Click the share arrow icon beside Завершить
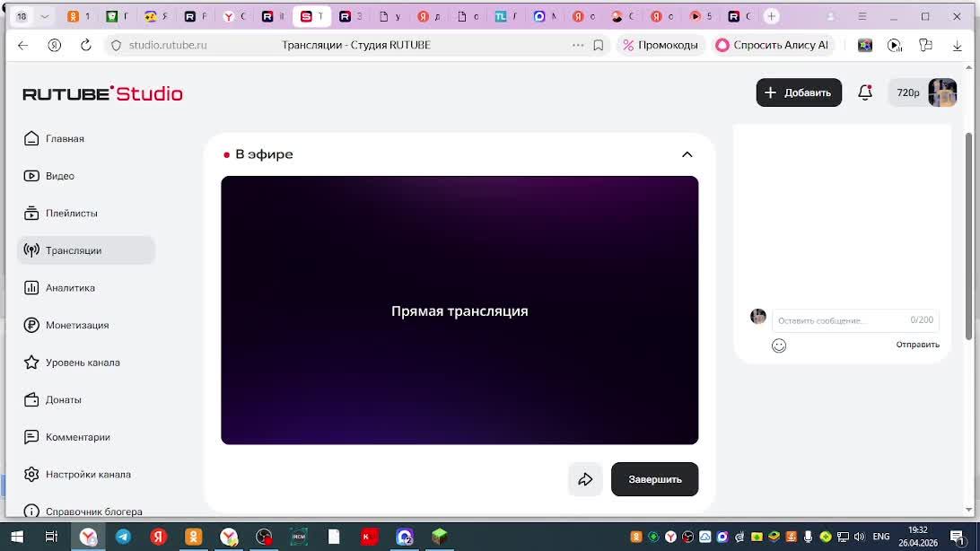The height and width of the screenshot is (551, 980). [585, 479]
